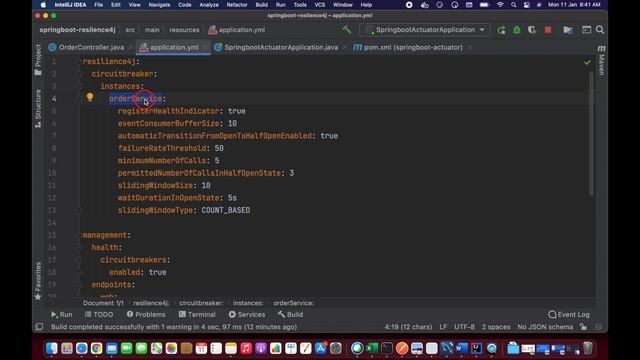Viewport: 640px width, 360px height.
Task: Switch to pom.xml (springboot-actuator) tab
Action: coord(413,47)
